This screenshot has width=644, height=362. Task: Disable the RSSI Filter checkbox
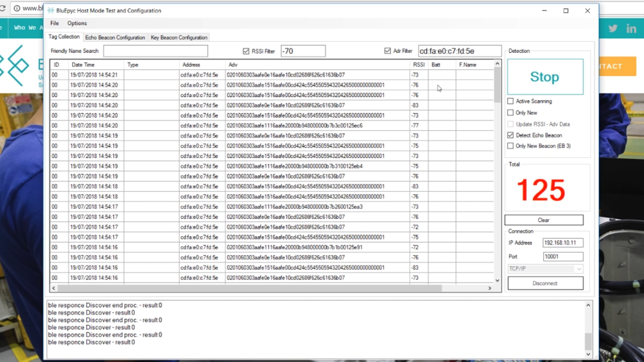click(246, 51)
